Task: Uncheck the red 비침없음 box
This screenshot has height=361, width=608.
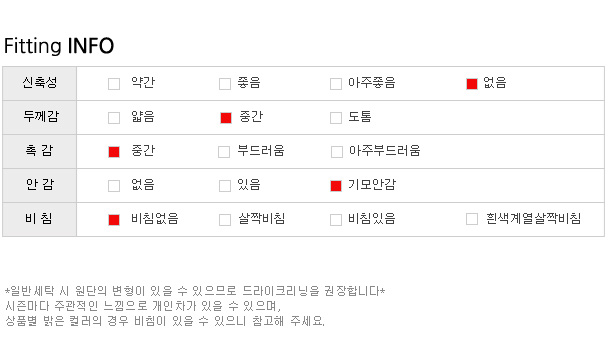Action: tap(114, 220)
